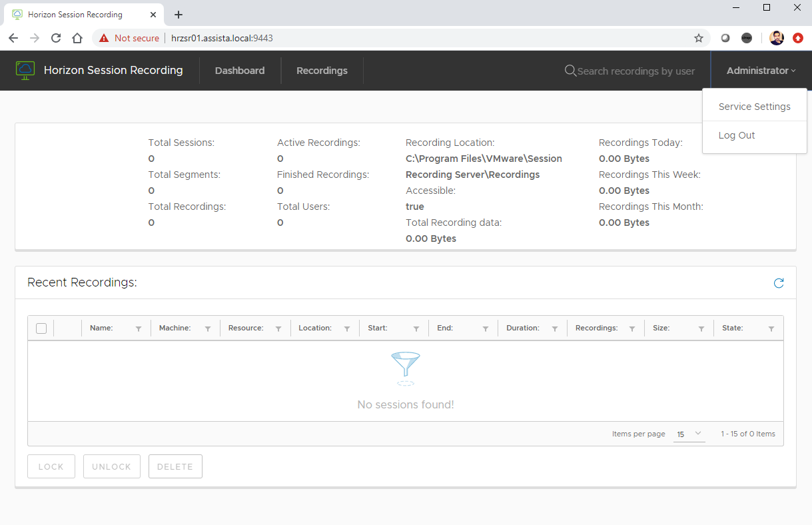The image size is (812, 525).
Task: Click the browser address bar URL
Action: coord(222,38)
